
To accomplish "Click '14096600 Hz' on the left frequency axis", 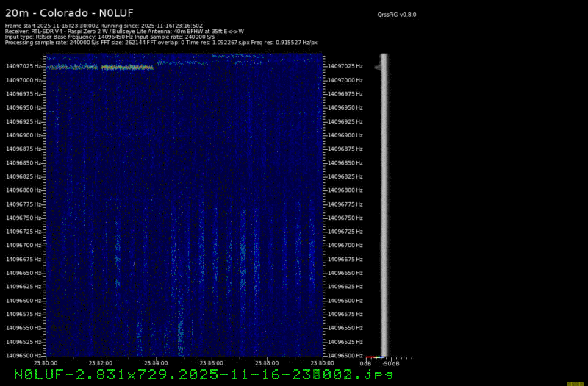I will pyautogui.click(x=24, y=301).
